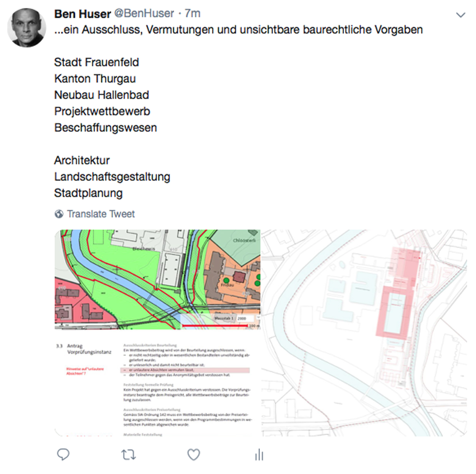
Task: Open Ben Huser's profile avatar photo
Action: (26, 28)
